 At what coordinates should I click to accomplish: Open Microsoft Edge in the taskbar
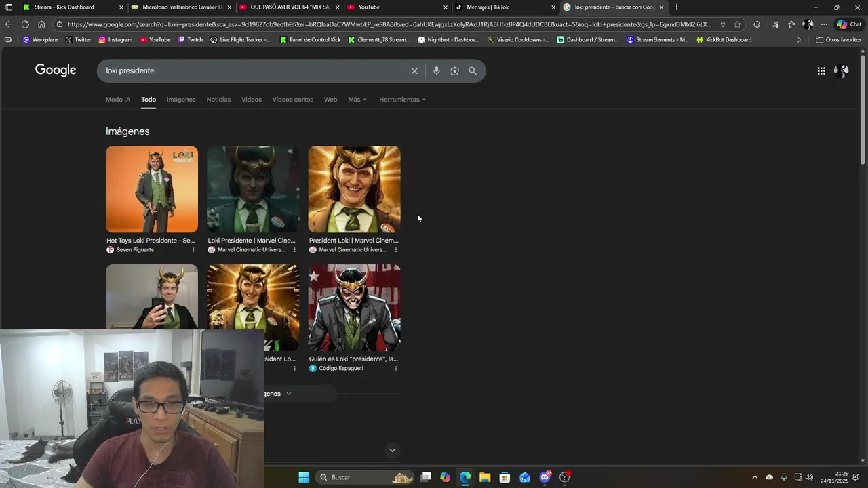[x=465, y=477]
